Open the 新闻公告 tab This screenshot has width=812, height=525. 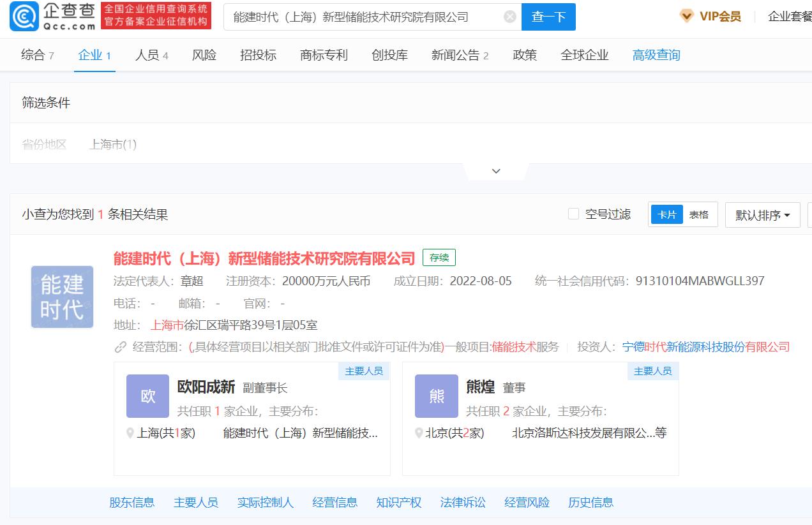[455, 55]
